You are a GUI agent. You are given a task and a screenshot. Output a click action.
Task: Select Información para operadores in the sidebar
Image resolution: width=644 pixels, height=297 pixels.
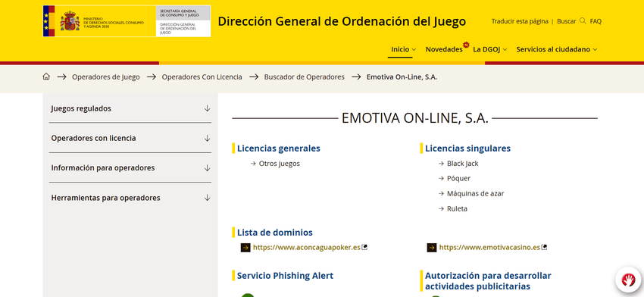click(x=103, y=168)
